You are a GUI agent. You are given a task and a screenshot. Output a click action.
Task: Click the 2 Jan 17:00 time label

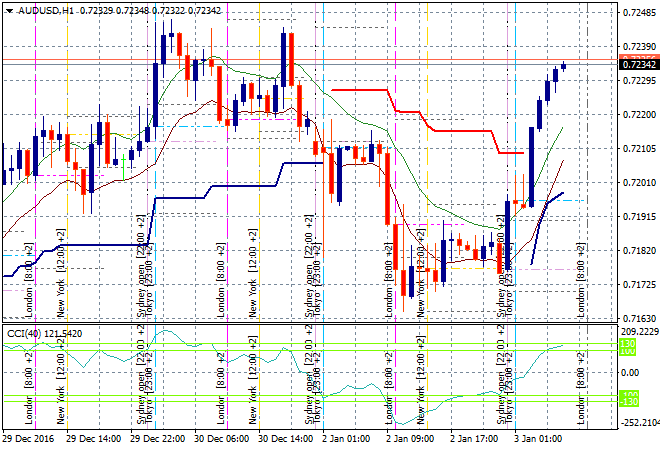474,439
